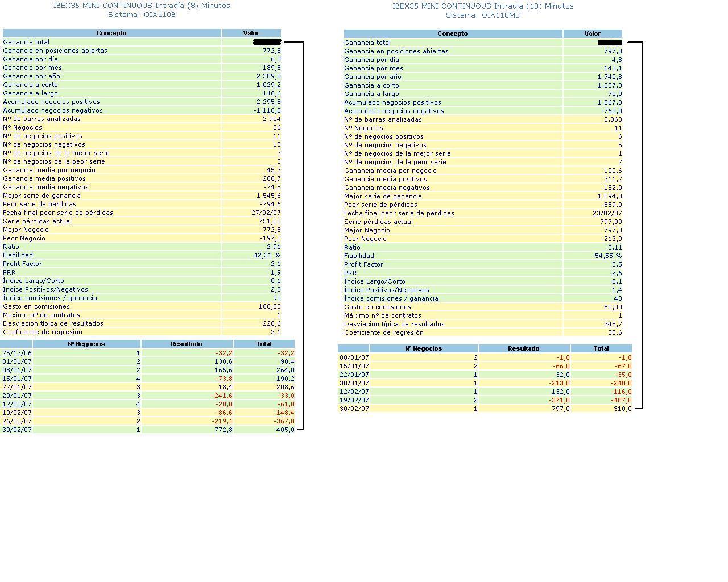Select the Ratio value 3,11

[x=615, y=247]
